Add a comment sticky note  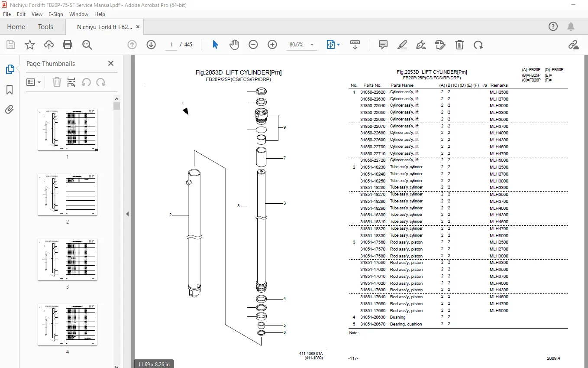(x=383, y=45)
